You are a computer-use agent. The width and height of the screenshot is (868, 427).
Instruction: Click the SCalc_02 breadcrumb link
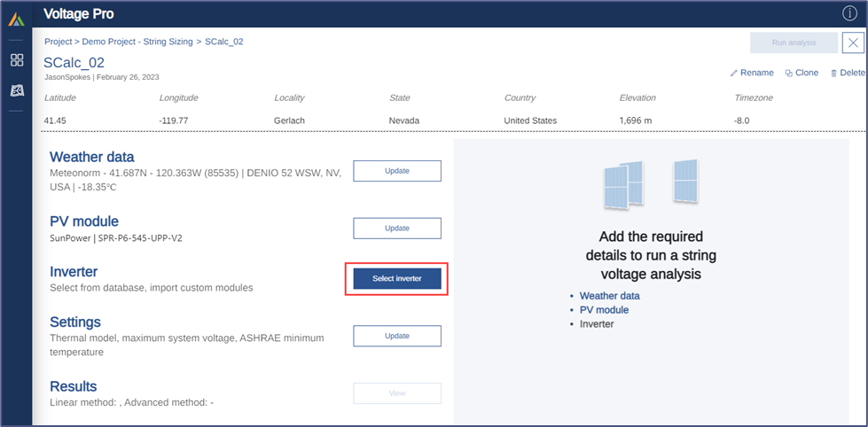pos(223,42)
